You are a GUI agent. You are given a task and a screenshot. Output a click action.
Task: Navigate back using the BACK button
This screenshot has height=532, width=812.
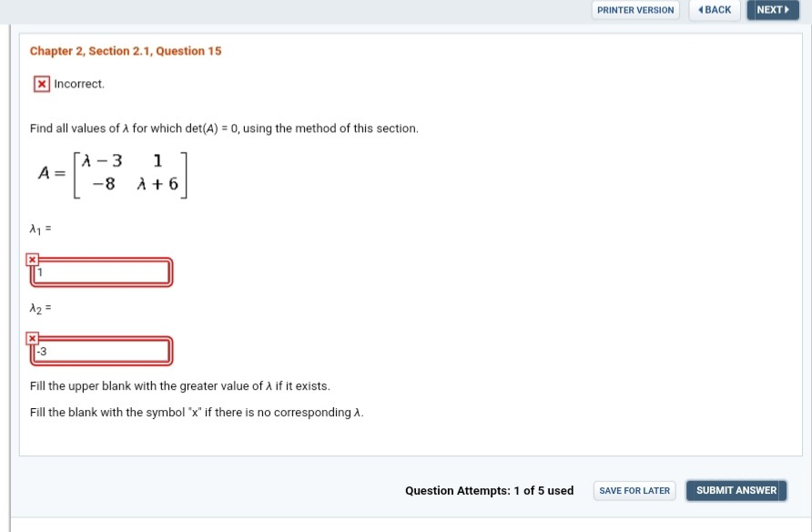(x=715, y=10)
